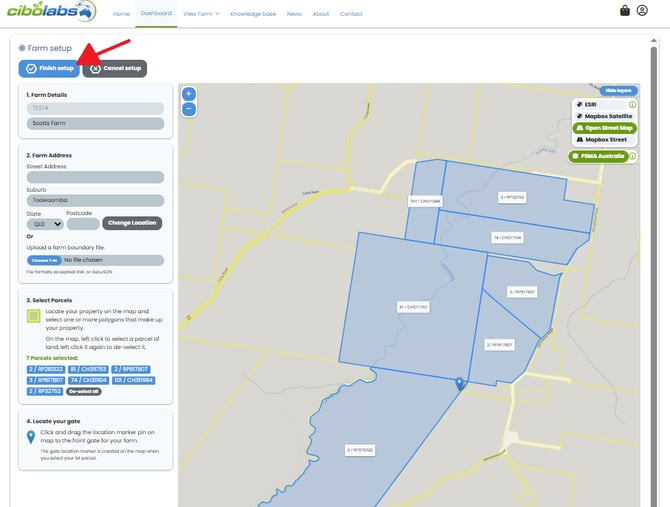Collapse layer list with Hide layers
Screen dimensions: 670x507
pyautogui.click(x=617, y=90)
